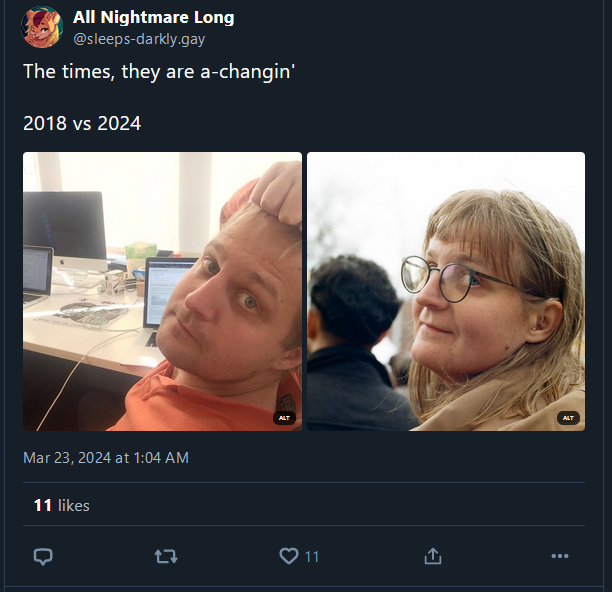Open the right 2024 portrait image

point(446,292)
